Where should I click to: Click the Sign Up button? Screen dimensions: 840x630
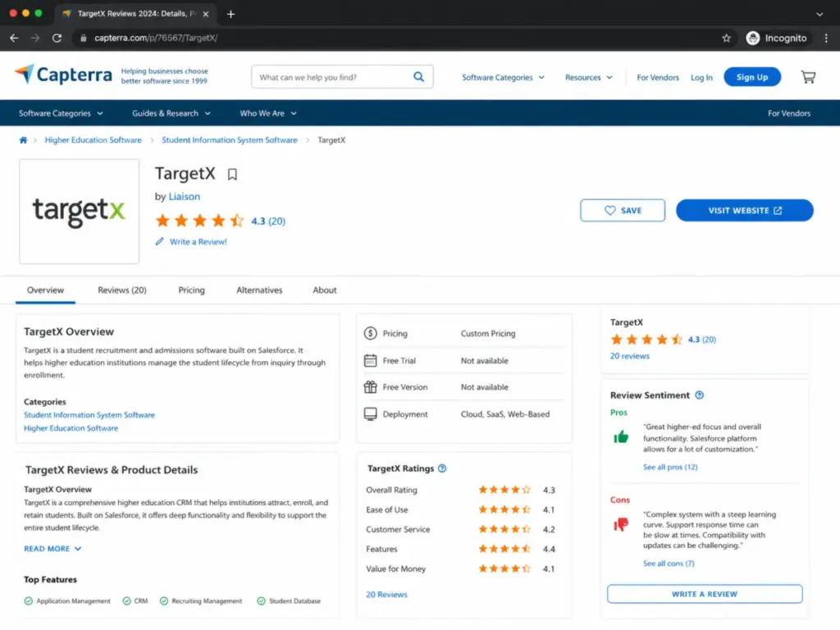[751, 77]
